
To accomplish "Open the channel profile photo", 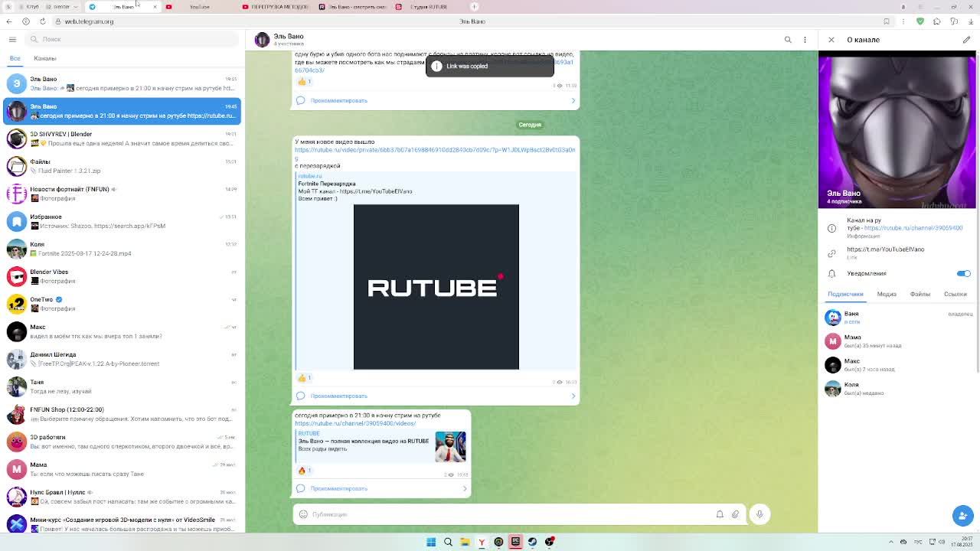I will 897,129.
